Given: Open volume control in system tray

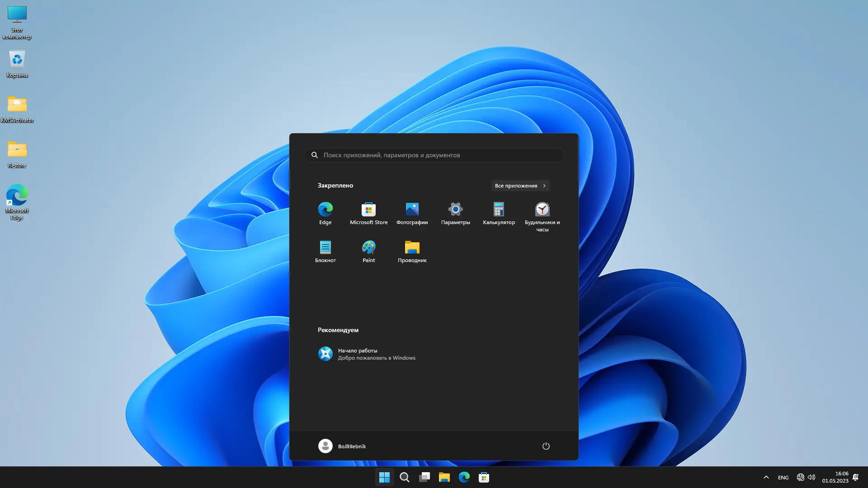Looking at the screenshot, I should point(811,477).
